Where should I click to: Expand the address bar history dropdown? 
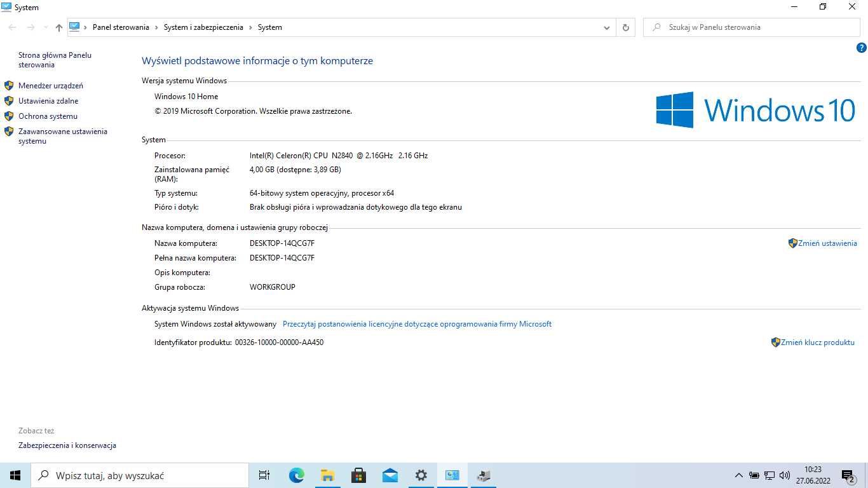[607, 27]
